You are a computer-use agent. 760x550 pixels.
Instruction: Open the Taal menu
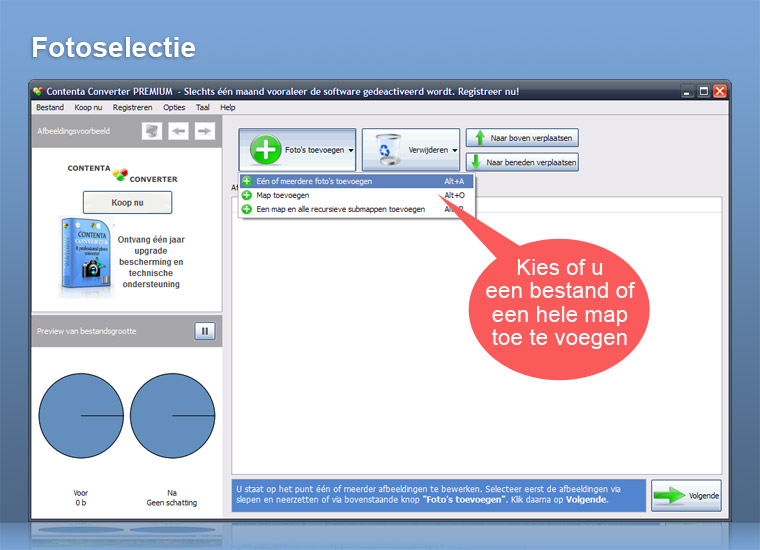(x=203, y=108)
